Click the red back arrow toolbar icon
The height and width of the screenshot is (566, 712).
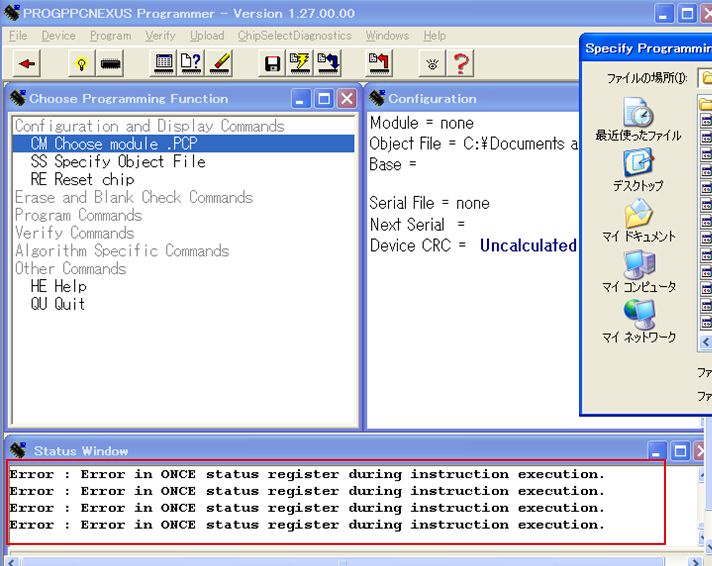point(27,64)
